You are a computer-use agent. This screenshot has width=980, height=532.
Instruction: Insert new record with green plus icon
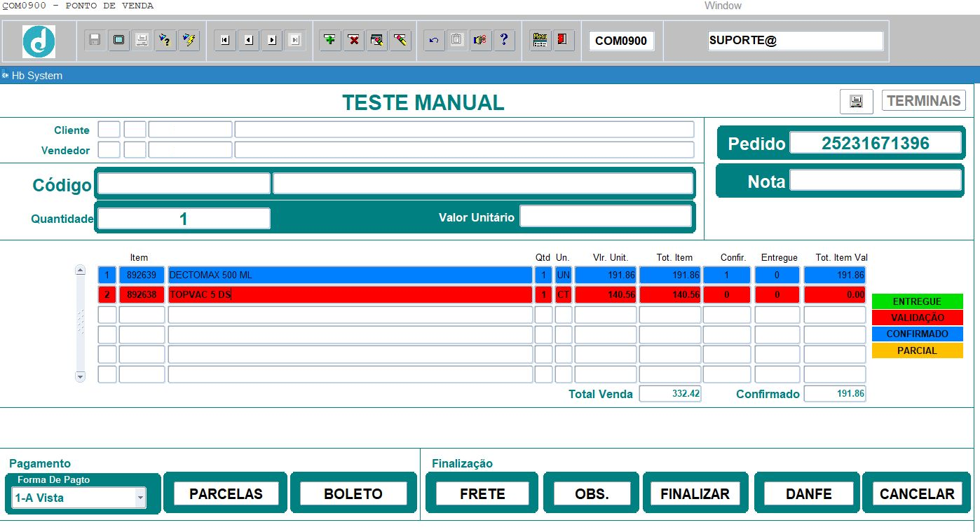(330, 40)
